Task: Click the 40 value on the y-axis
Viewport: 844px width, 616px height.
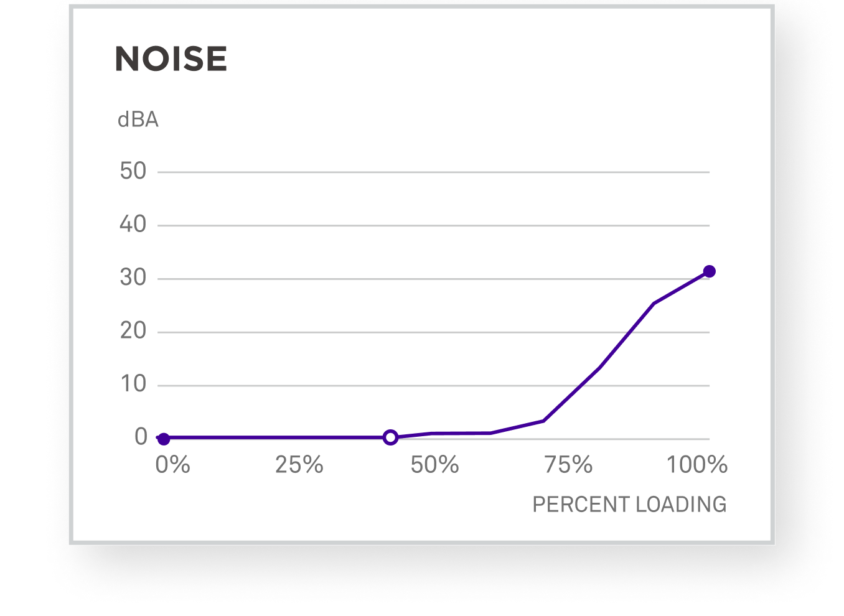Action: pyautogui.click(x=133, y=224)
